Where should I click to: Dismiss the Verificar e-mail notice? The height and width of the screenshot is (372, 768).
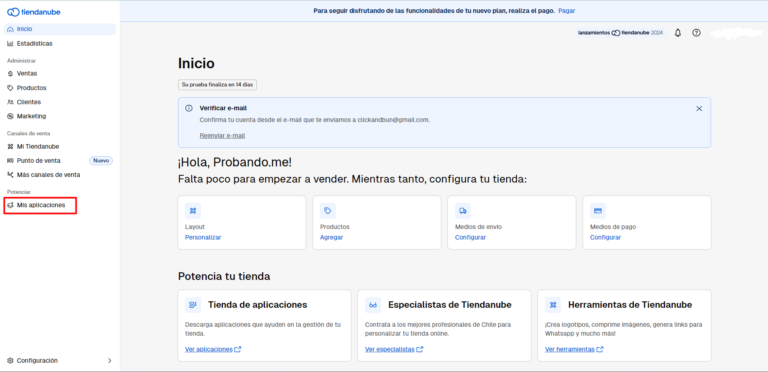[699, 109]
